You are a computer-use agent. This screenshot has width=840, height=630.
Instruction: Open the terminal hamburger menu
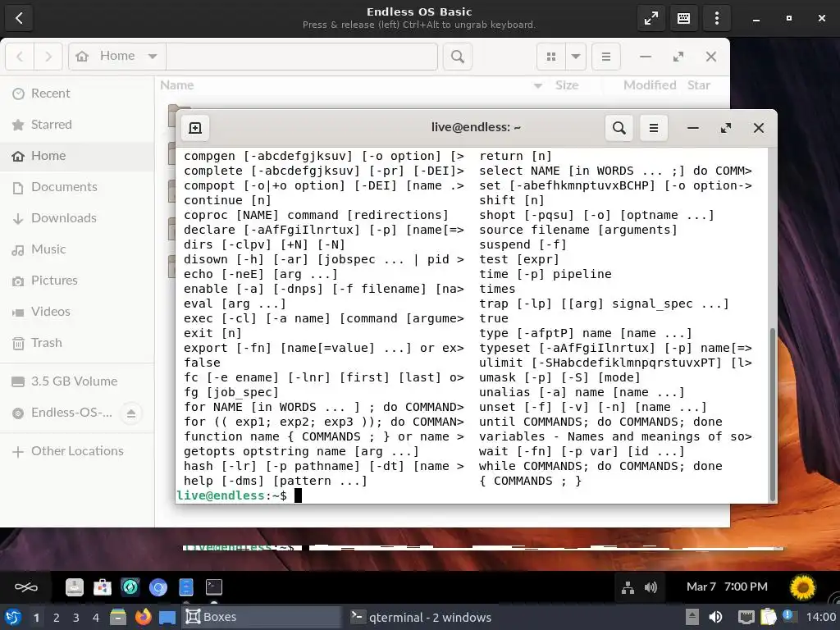coord(654,127)
